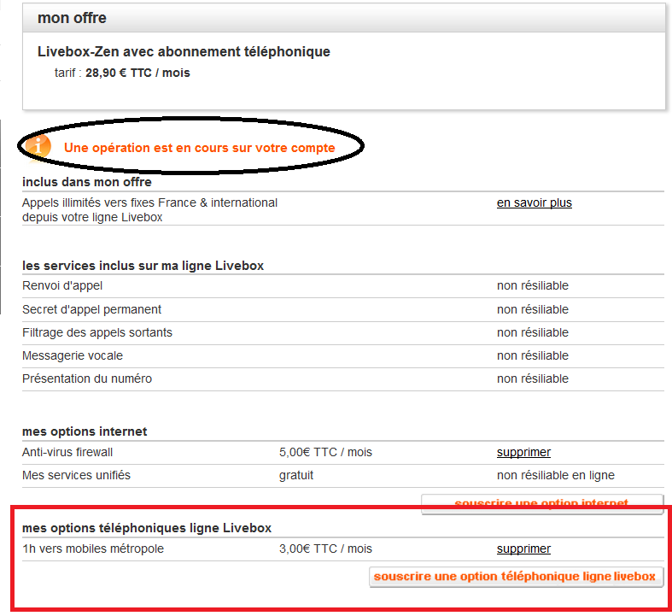Click 'non résiliable en ligne' text

click(x=555, y=475)
